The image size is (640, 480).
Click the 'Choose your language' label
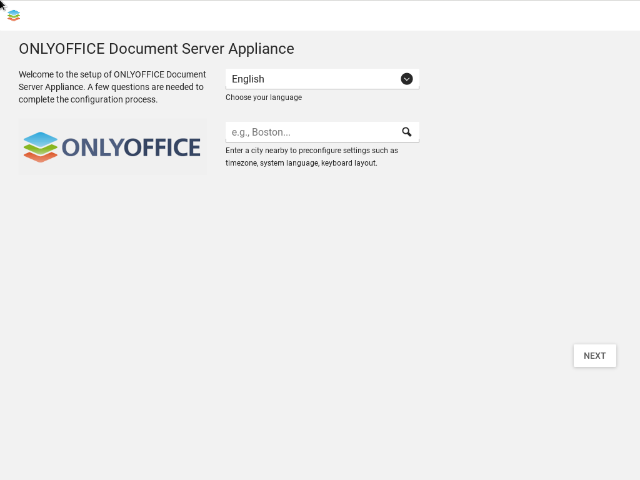pyautogui.click(x=264, y=97)
